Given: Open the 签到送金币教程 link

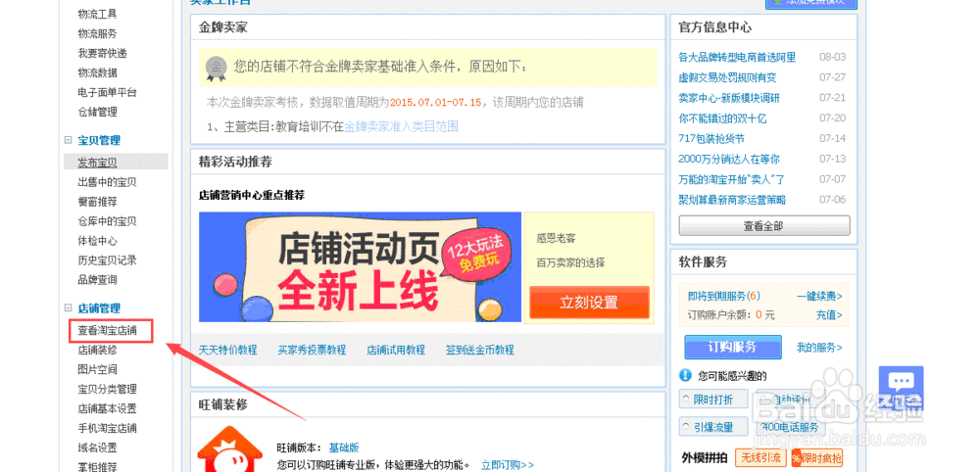Looking at the screenshot, I should click(480, 350).
